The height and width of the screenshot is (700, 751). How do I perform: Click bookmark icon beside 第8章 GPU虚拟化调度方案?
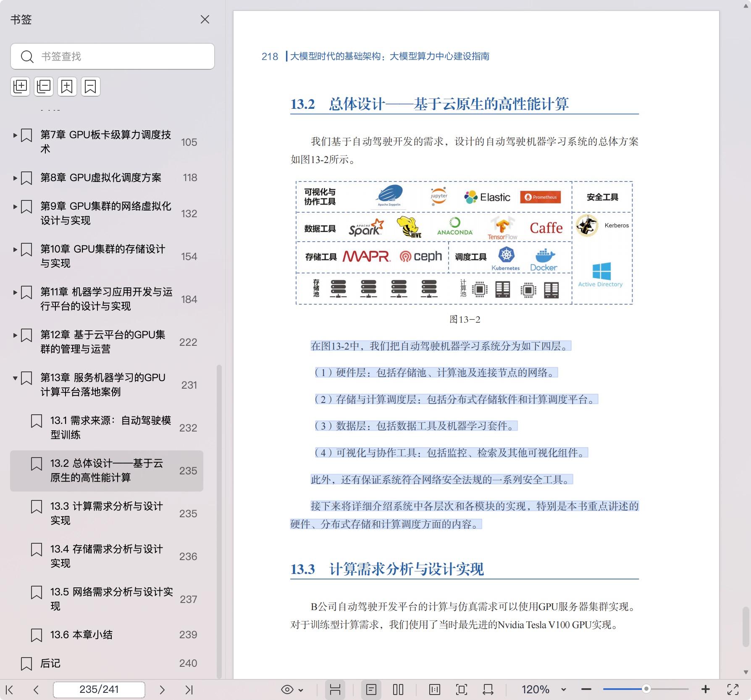(x=26, y=178)
